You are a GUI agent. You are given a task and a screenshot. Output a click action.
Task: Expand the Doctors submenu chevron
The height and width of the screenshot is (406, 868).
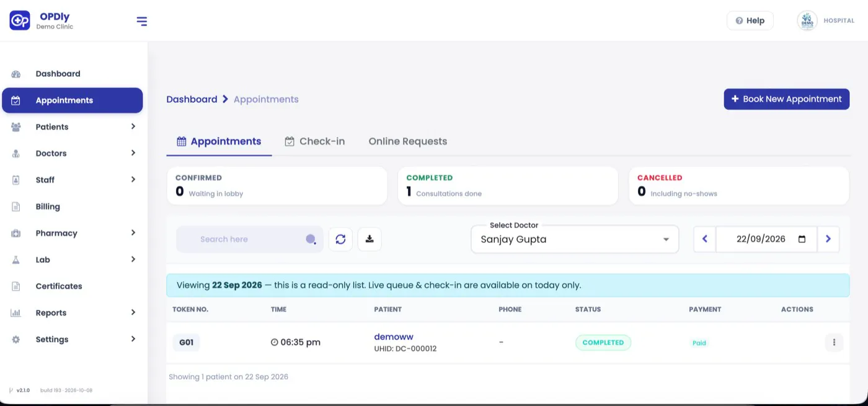pos(133,153)
